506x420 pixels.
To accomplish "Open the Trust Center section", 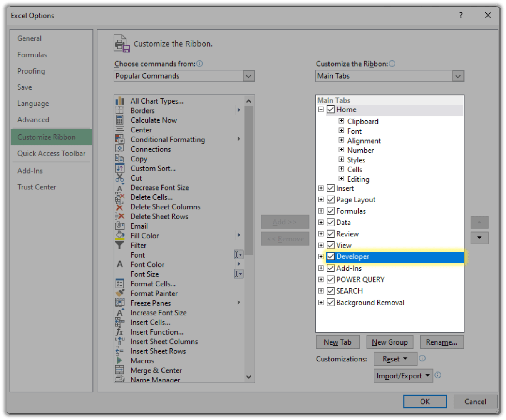I will click(37, 187).
